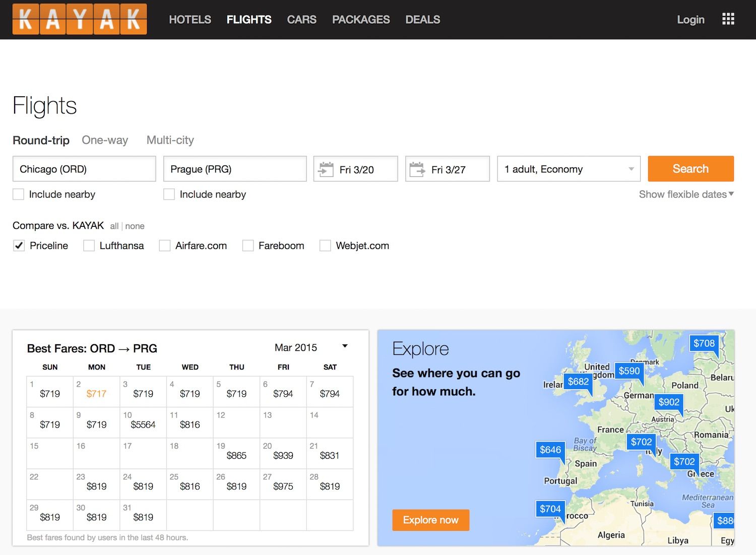756x555 pixels.
Task: Switch to the One-way trip tab
Action: coord(105,140)
